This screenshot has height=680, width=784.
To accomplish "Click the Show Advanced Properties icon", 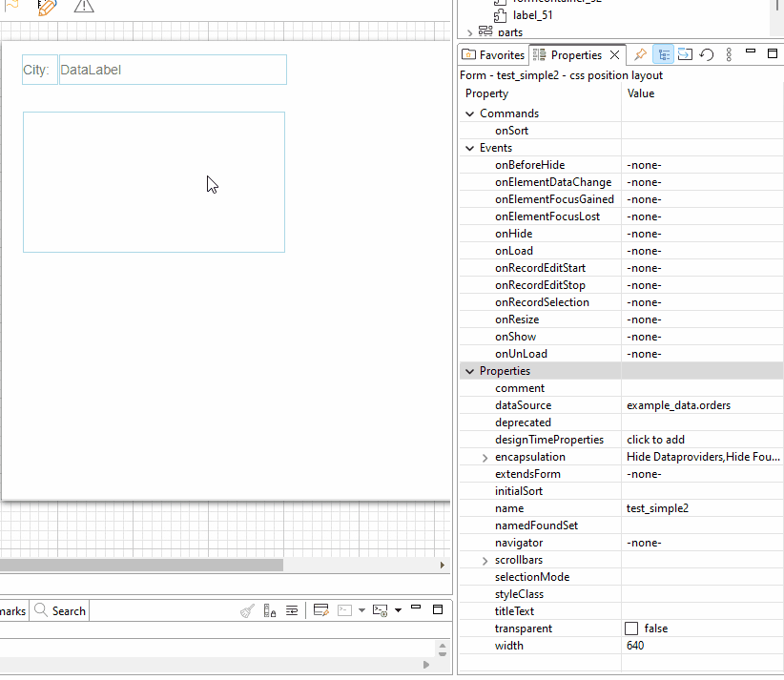I will point(685,54).
